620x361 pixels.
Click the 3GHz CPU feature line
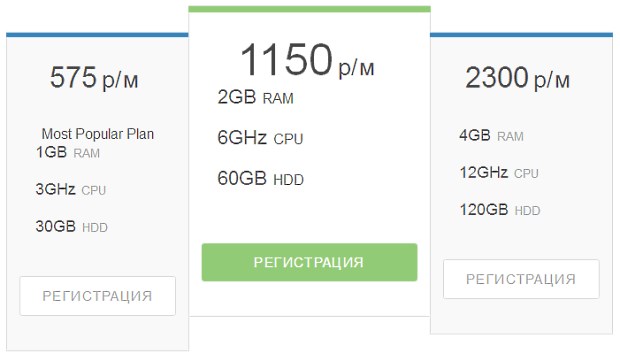pyautogui.click(x=71, y=189)
